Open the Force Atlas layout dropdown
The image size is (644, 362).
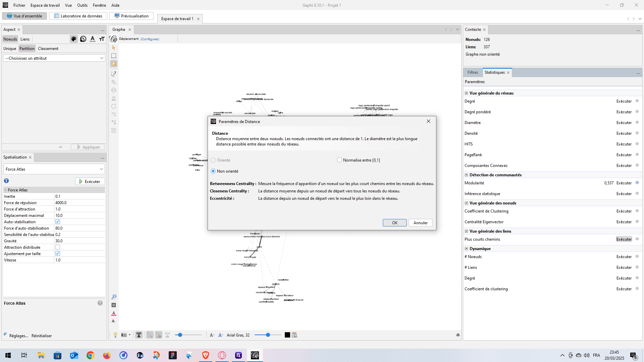pos(54,169)
